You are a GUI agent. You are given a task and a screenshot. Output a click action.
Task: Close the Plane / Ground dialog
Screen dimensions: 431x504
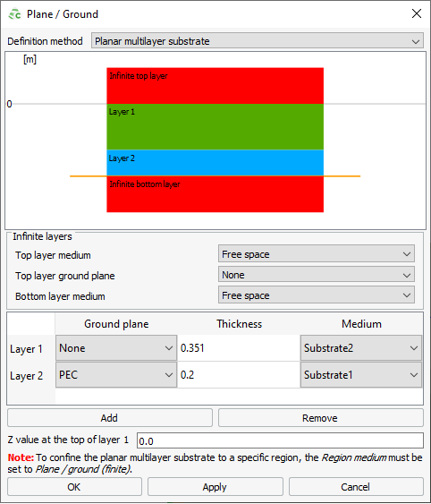[x=416, y=13]
